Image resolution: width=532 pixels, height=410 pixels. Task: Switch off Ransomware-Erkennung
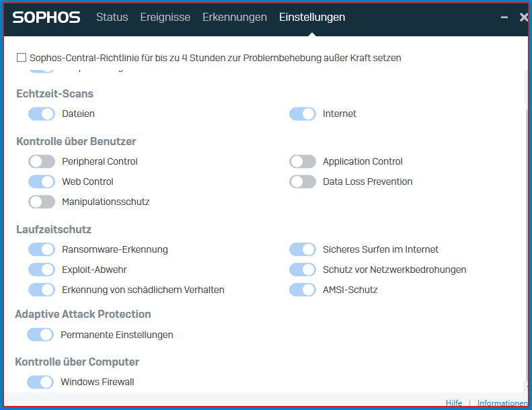coord(42,249)
